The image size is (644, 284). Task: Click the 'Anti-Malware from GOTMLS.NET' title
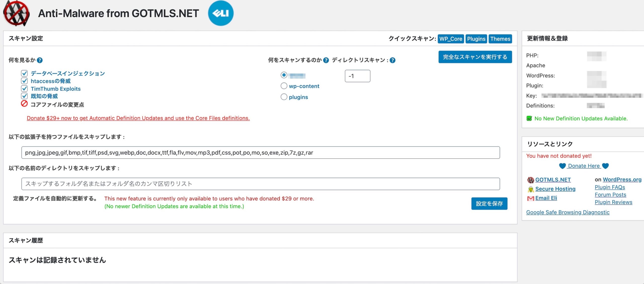tap(118, 13)
